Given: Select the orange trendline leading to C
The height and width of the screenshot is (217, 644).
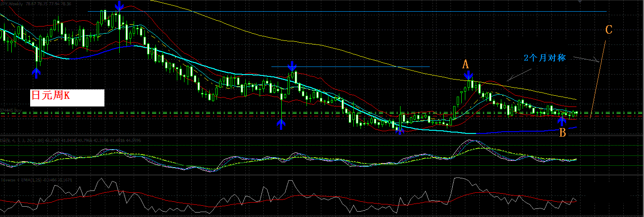Looking at the screenshot, I should (599, 79).
